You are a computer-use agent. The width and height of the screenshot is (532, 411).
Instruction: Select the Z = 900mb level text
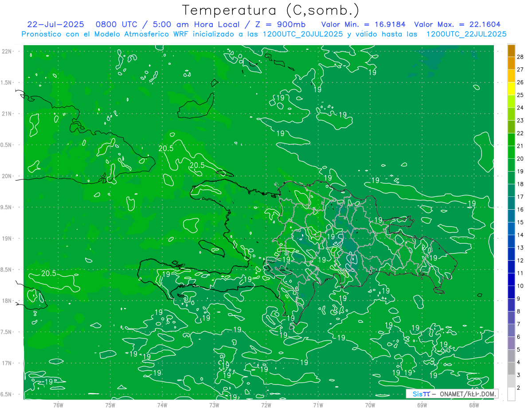281,24
